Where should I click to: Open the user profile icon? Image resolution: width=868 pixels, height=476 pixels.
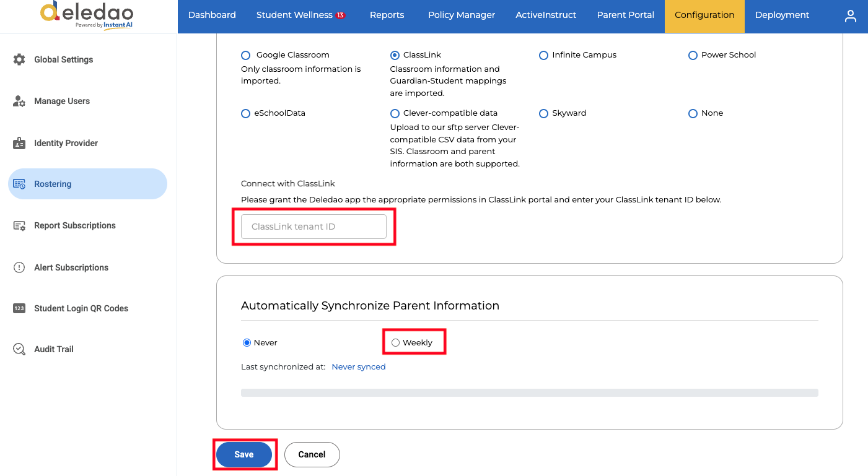(x=851, y=16)
